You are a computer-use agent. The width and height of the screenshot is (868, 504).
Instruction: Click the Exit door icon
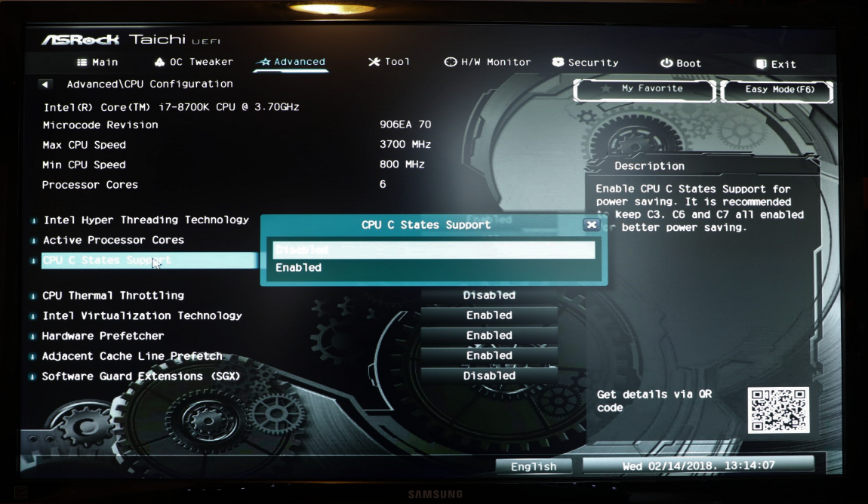762,64
